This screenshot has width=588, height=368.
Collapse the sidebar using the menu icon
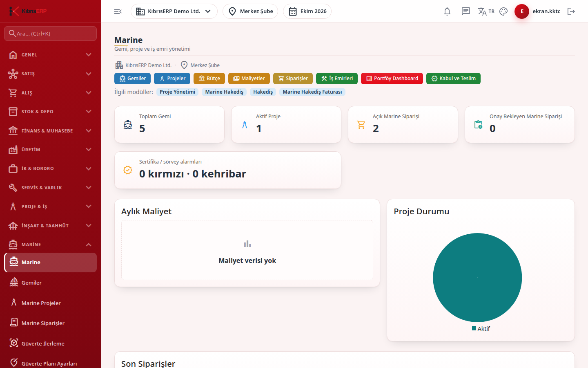(x=118, y=11)
